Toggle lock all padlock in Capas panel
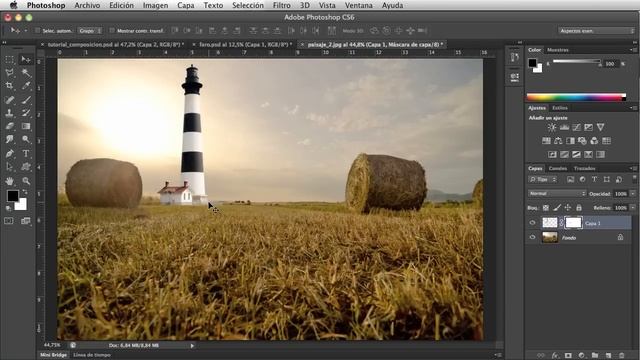Screen dimensions: 640x360 (x=579, y=208)
